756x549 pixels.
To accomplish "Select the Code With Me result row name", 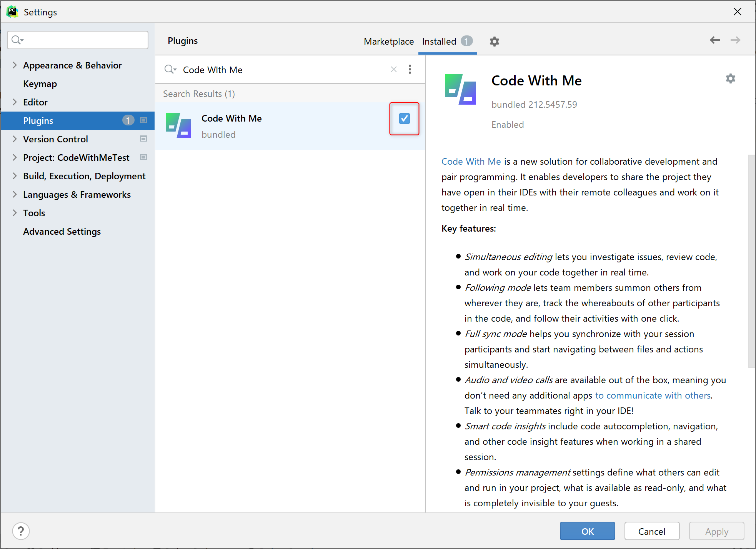I will click(x=231, y=118).
